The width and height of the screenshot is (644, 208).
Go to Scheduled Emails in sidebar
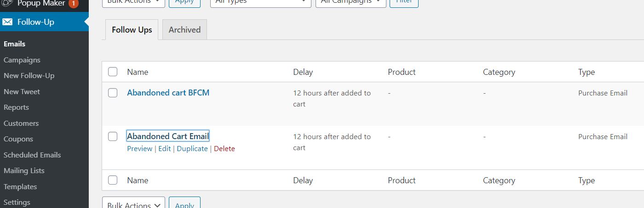(x=32, y=155)
